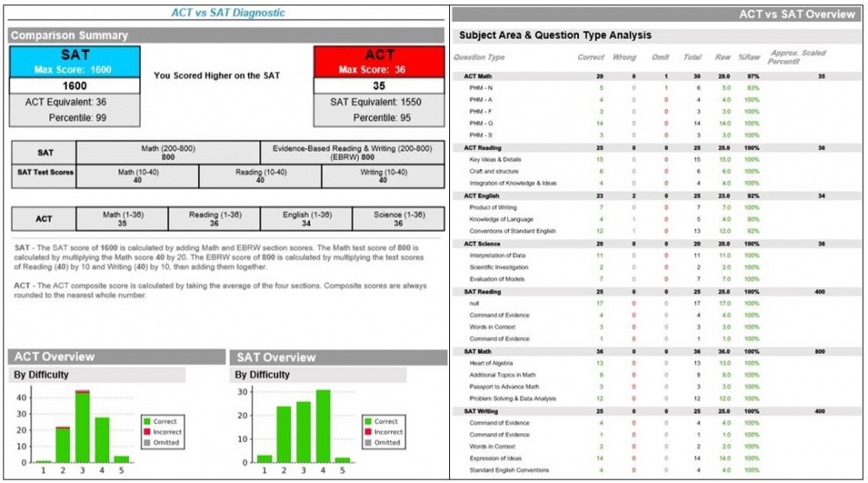This screenshot has height=483, width=868.
Task: Click the 'Approx. Scaled Percentil' column header
Action: click(797, 57)
